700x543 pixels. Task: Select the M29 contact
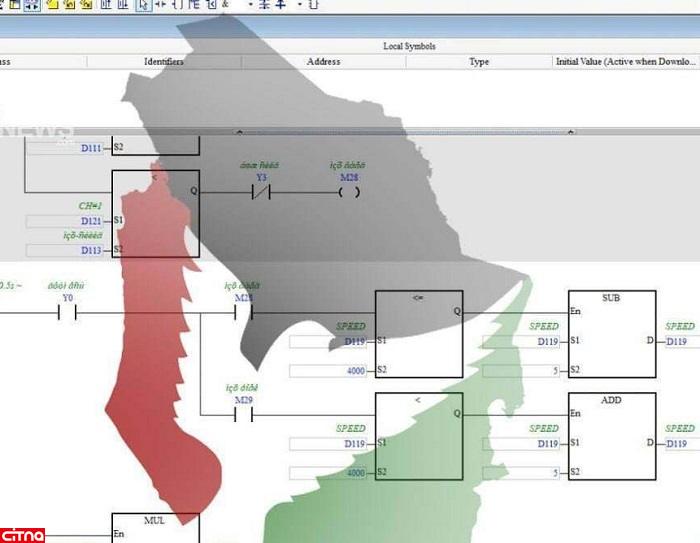coord(244,415)
